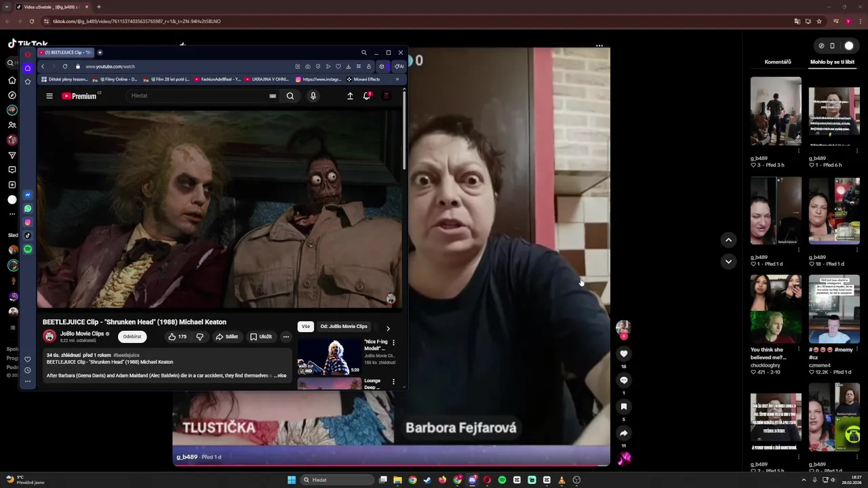Click the YouTube search magnifier button

point(290,96)
